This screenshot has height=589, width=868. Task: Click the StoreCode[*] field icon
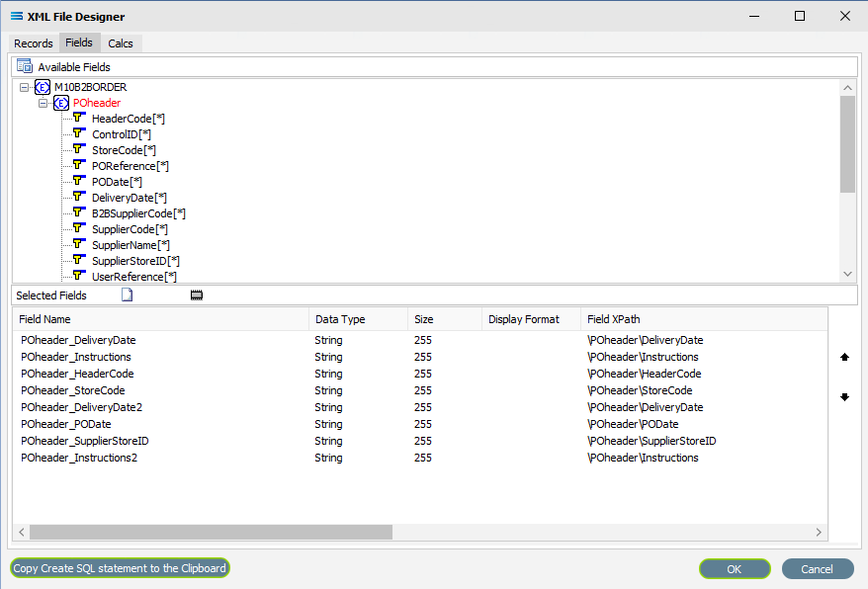[x=79, y=149]
